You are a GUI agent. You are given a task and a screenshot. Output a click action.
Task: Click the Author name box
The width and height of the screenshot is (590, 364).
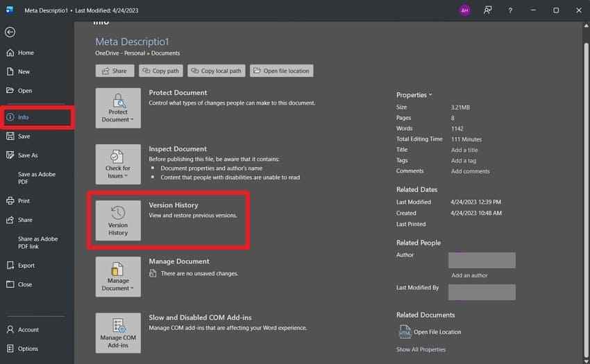pyautogui.click(x=482, y=260)
